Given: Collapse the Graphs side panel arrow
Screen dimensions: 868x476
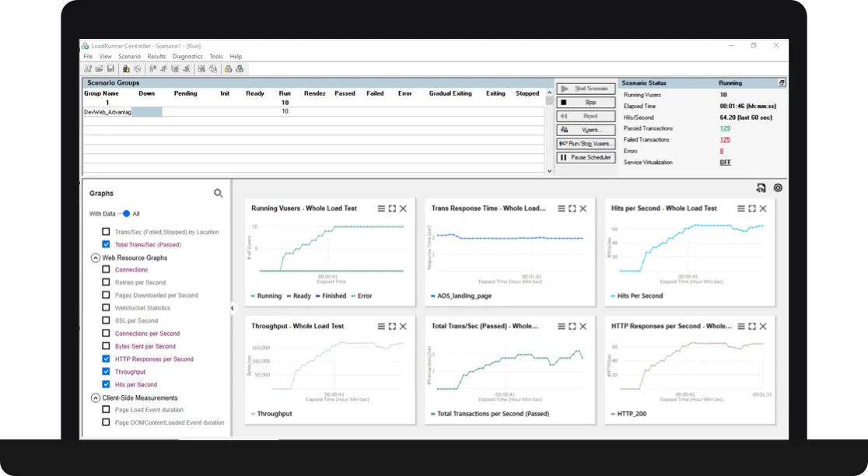Looking at the screenshot, I should tap(232, 308).
